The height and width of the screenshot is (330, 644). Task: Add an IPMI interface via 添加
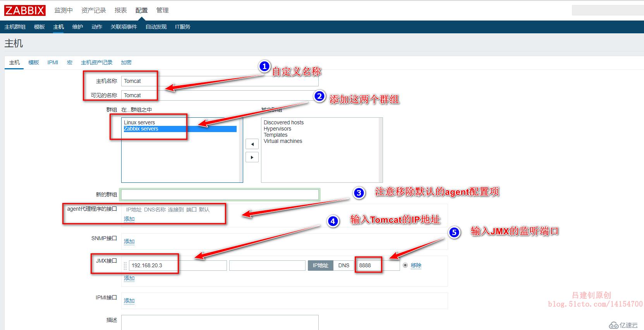(129, 301)
